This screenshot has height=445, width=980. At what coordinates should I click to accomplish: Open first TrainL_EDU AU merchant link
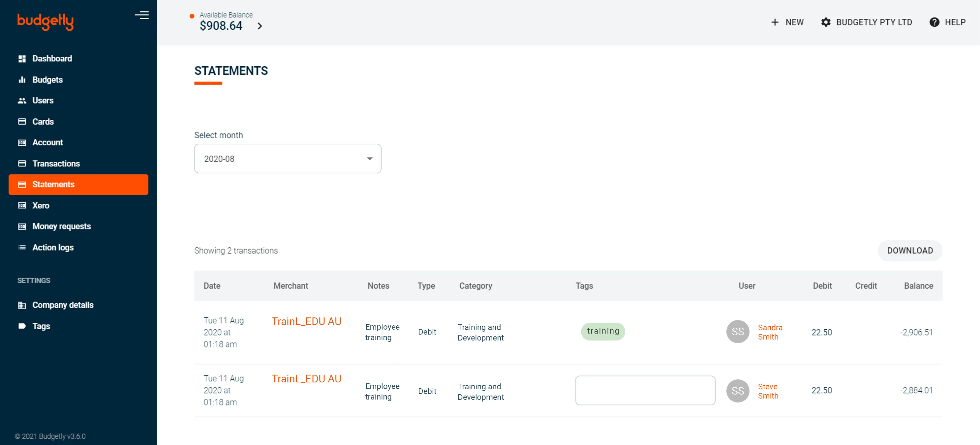tap(306, 321)
